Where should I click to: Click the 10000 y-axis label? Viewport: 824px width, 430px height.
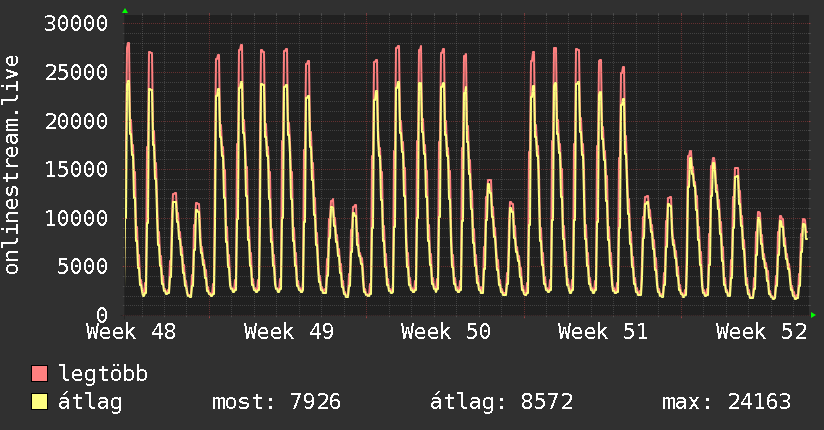tap(76, 218)
